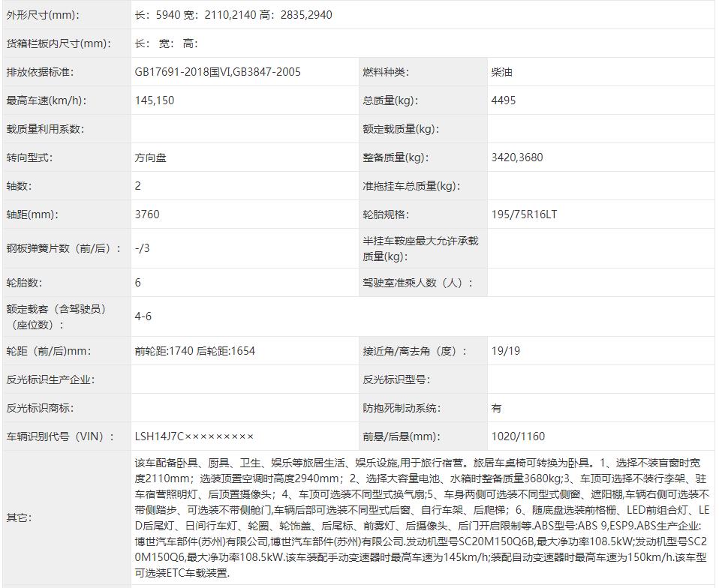Select curb weight value 3420,3680

tap(517, 157)
